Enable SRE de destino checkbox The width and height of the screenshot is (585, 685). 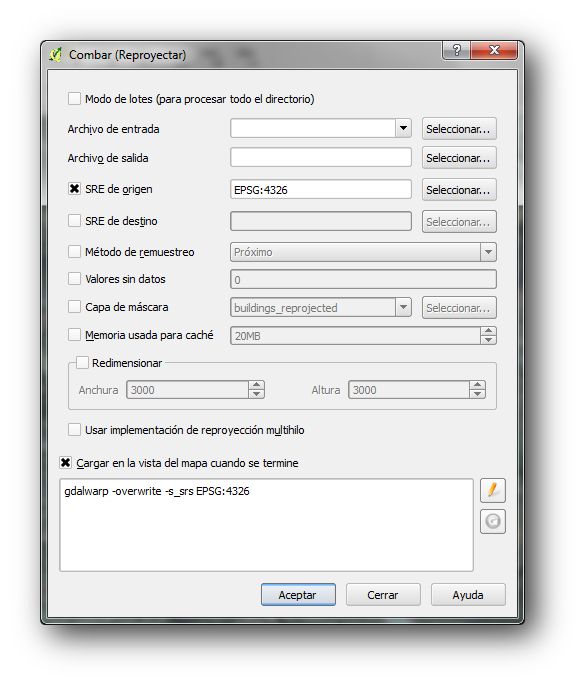point(74,221)
